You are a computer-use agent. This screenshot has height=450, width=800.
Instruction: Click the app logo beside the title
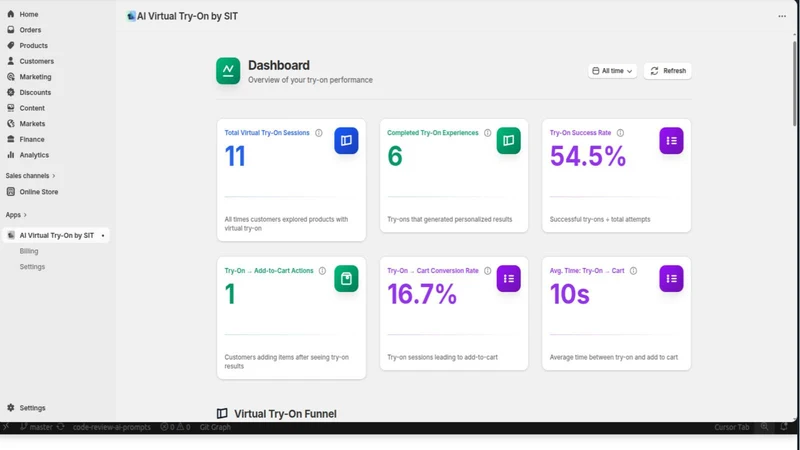click(x=131, y=16)
